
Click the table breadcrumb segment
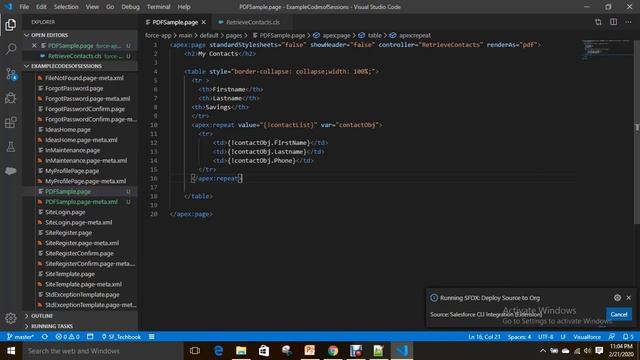374,36
